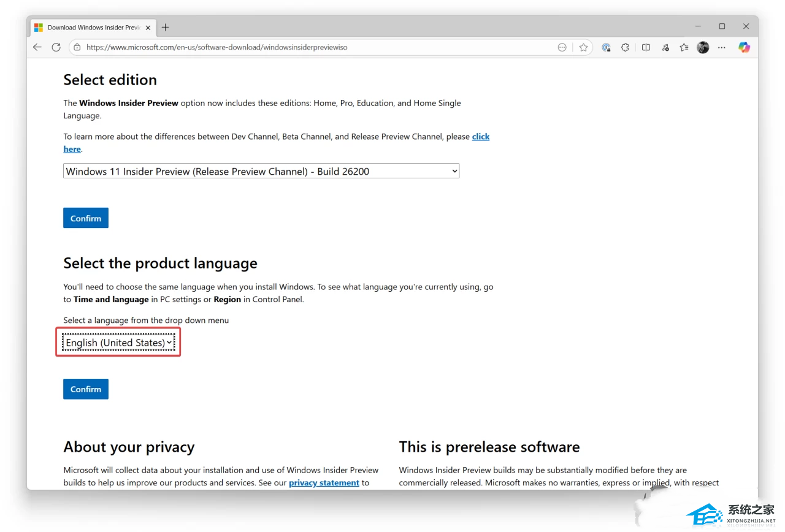Viewport: 785px width, 532px height.
Task: Close the Download Windows Insider Preview tab
Action: [x=148, y=28]
